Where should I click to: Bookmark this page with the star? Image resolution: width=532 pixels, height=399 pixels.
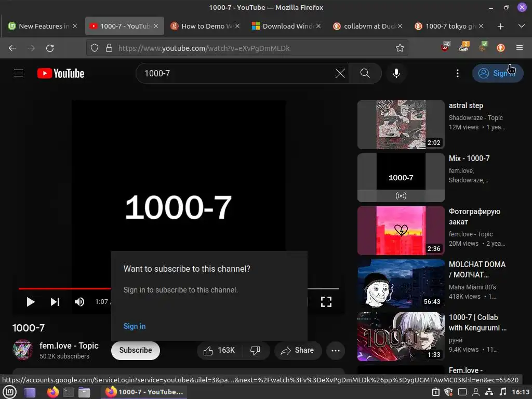[400, 48]
